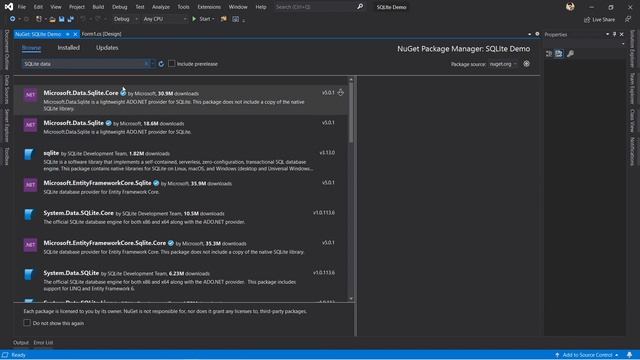
Task: Open the nuget.org package source dropdown
Action: (503, 64)
